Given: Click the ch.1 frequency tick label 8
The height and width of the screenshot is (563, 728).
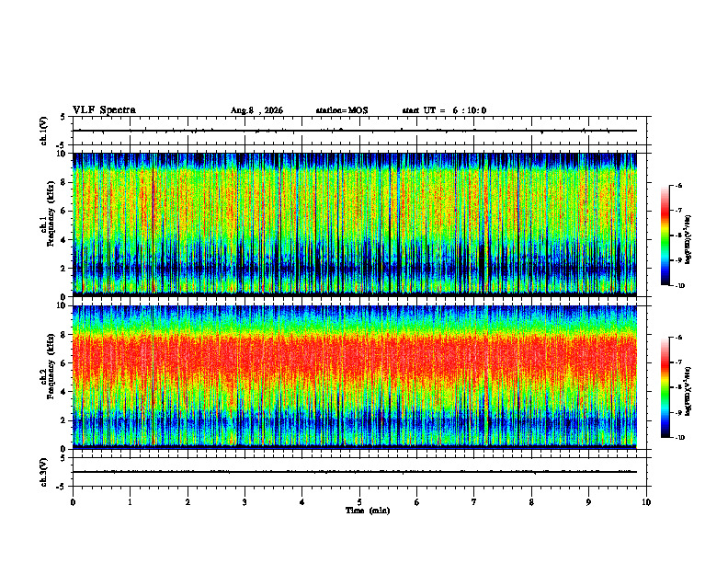Looking at the screenshot, I should 63,182.
